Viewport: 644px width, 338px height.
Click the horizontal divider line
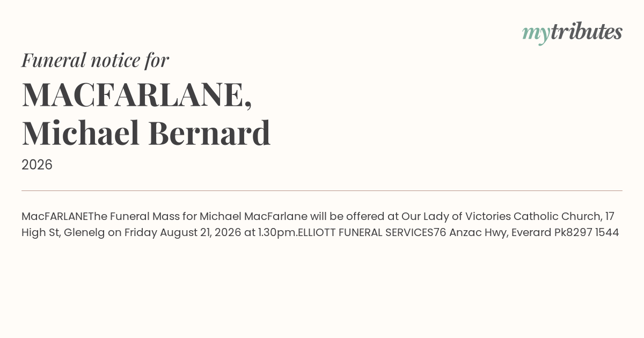click(322, 190)
